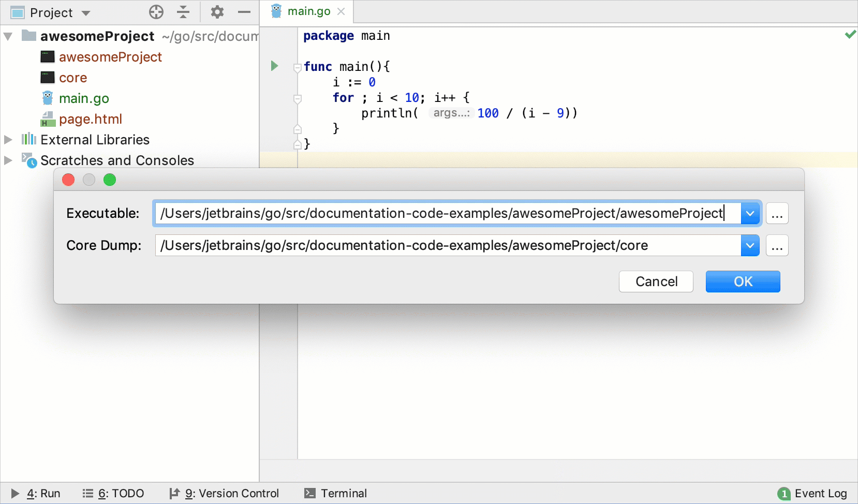This screenshot has height=504, width=858.
Task: Open the Run tool window via its play icon
Action: pyautogui.click(x=14, y=493)
